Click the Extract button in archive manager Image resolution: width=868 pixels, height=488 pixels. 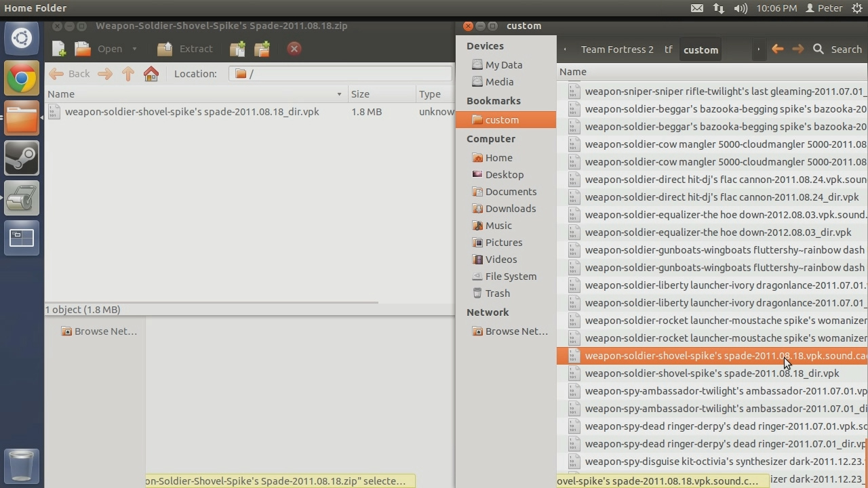[185, 49]
